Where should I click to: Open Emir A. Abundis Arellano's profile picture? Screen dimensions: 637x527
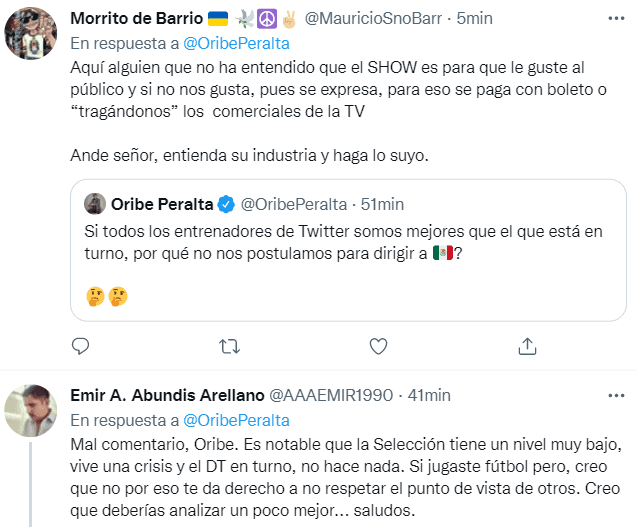pos(30,409)
